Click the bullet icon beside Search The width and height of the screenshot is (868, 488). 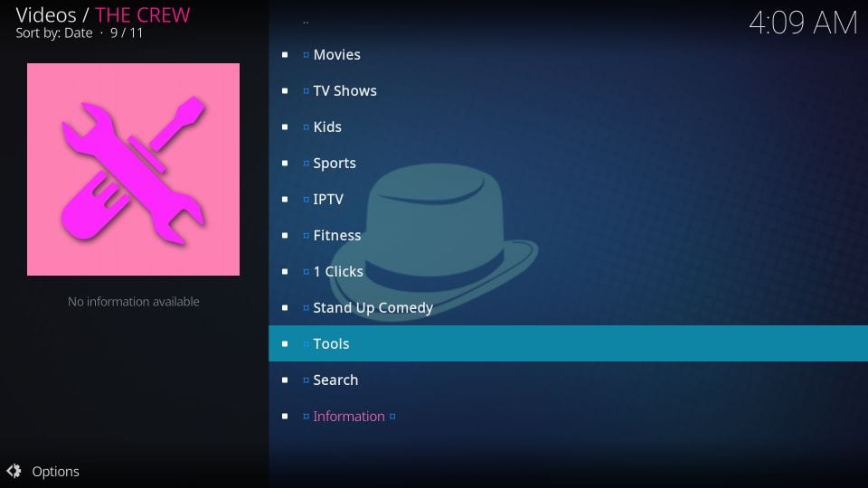(x=285, y=380)
